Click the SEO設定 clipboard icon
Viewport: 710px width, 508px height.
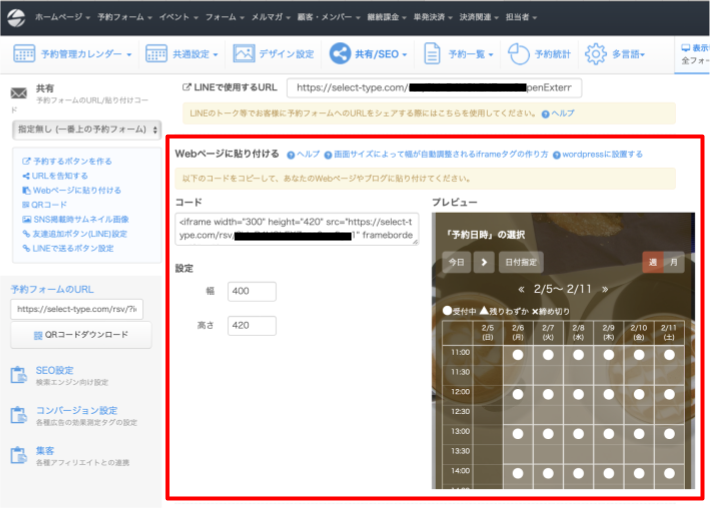coord(18,374)
